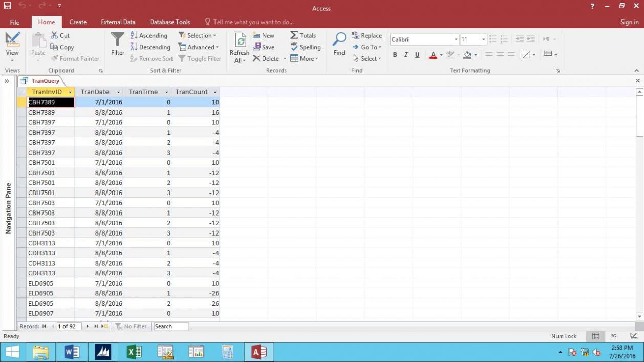
Task: Toggle italic text formatting
Action: click(x=406, y=55)
